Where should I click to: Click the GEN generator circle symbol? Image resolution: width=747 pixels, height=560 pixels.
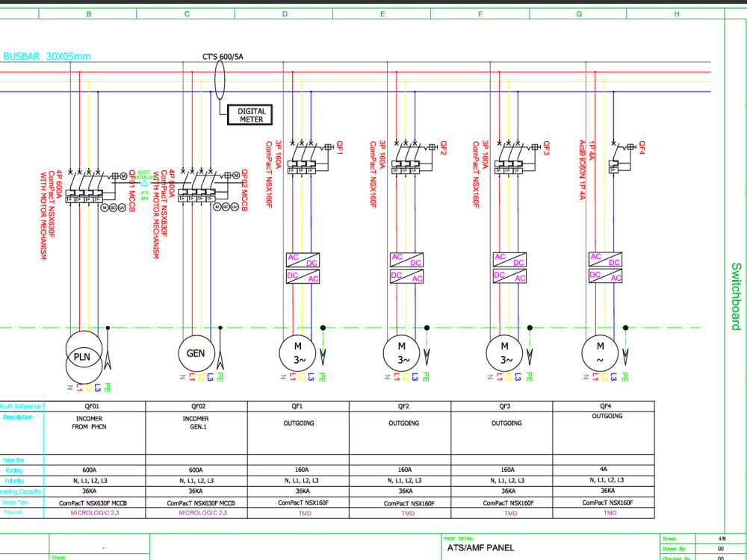point(196,353)
